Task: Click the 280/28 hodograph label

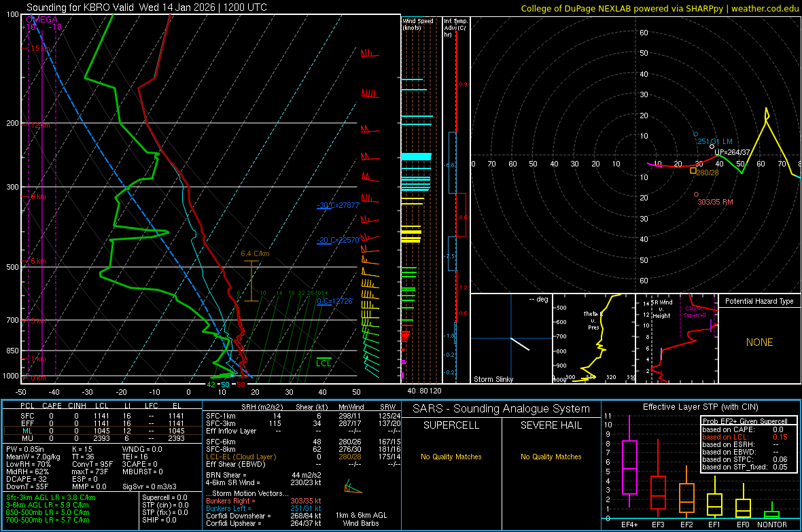Action: [x=708, y=173]
